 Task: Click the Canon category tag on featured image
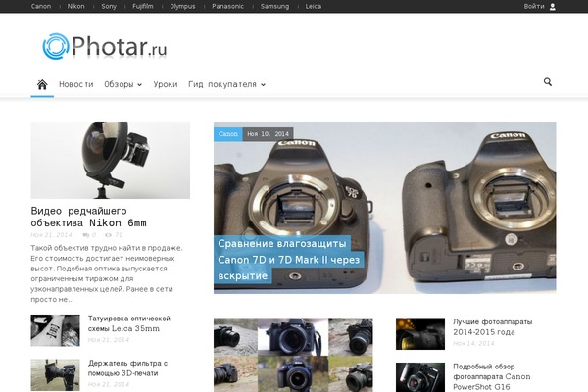228,134
